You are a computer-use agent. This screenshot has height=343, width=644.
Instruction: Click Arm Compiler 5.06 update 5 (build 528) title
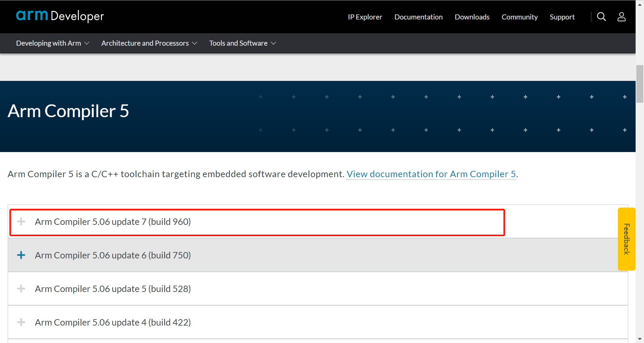click(113, 289)
